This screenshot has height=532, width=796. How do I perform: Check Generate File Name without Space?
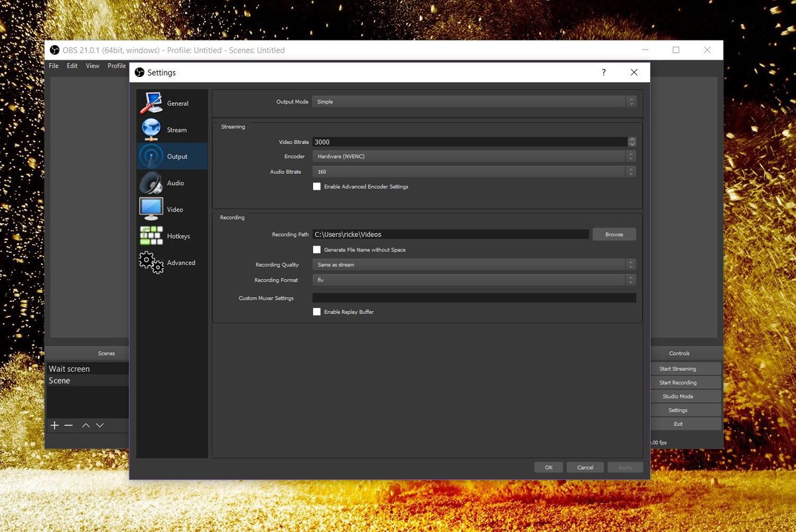tap(317, 249)
